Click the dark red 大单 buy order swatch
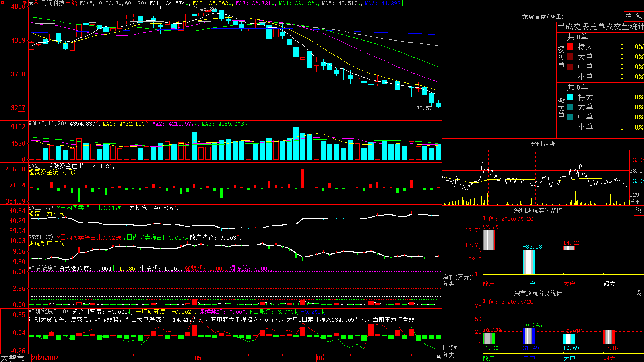The image size is (644, 362). [x=570, y=57]
